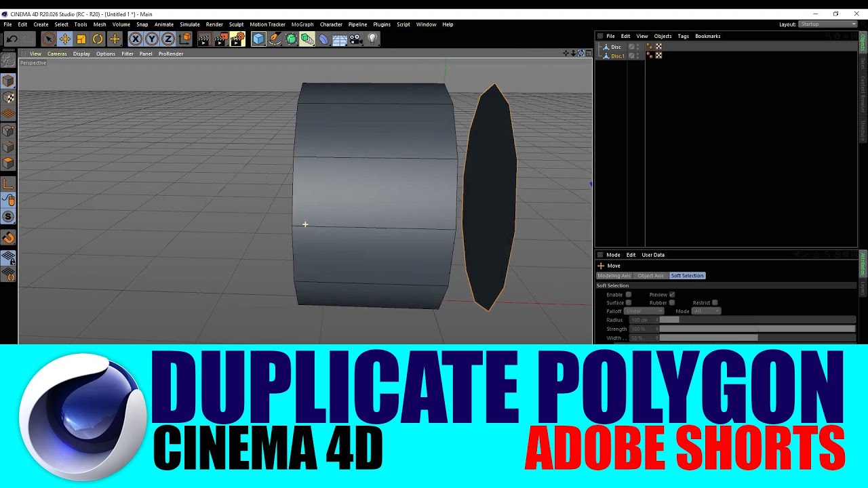Image resolution: width=868 pixels, height=488 pixels.
Task: Click the Width slider bar
Action: tap(757, 338)
